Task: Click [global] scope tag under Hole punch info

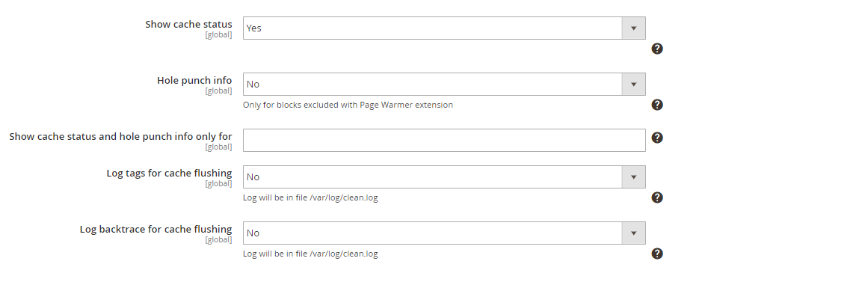Action: point(218,91)
